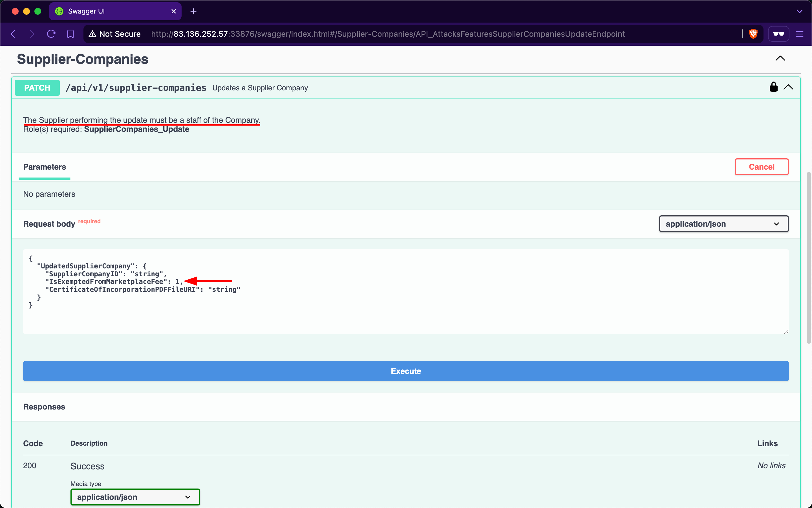Click the SupplierCompanies_Update role text
The image size is (812, 508).
[x=136, y=129]
